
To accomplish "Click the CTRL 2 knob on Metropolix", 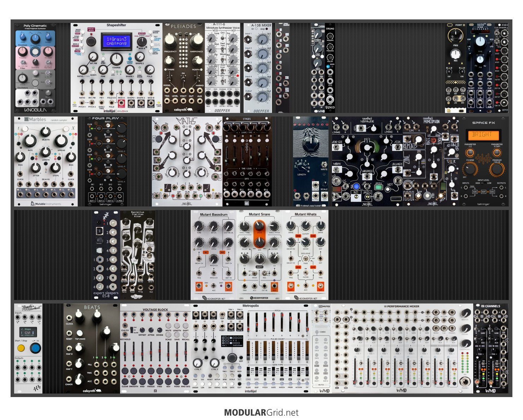I will click(x=214, y=362).
